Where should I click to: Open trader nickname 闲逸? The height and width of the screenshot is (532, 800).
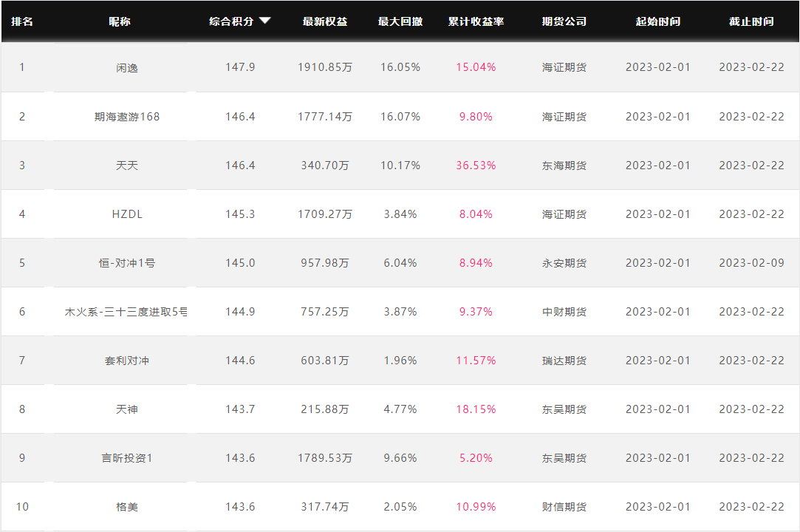(127, 68)
